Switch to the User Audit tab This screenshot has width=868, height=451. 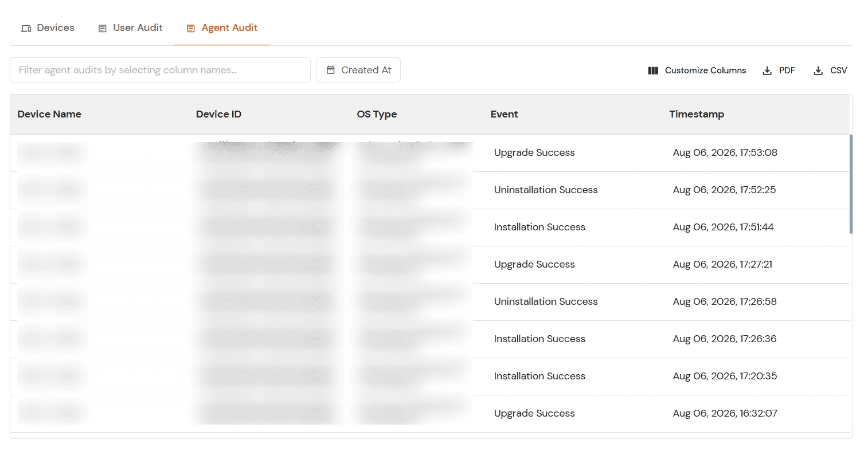pos(130,28)
